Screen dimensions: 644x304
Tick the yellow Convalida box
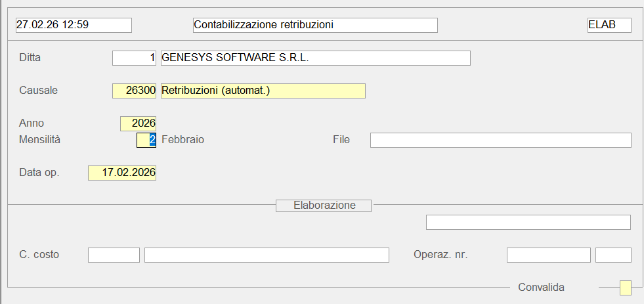coord(626,288)
